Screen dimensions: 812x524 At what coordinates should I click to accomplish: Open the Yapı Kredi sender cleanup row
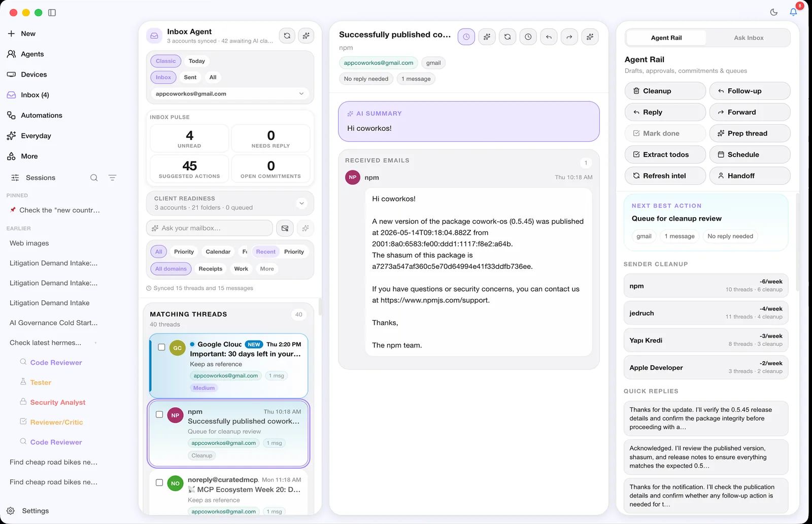pyautogui.click(x=706, y=340)
